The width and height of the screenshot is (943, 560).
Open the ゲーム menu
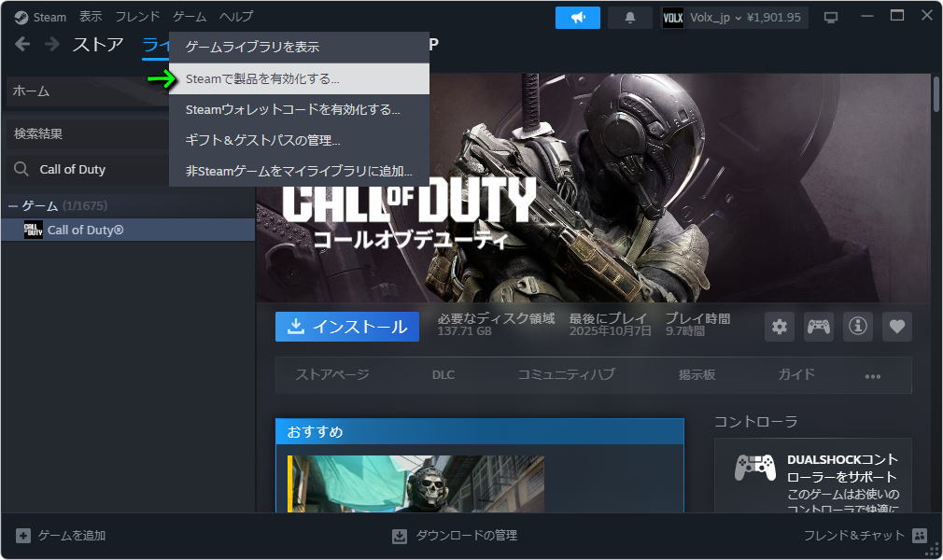click(190, 17)
